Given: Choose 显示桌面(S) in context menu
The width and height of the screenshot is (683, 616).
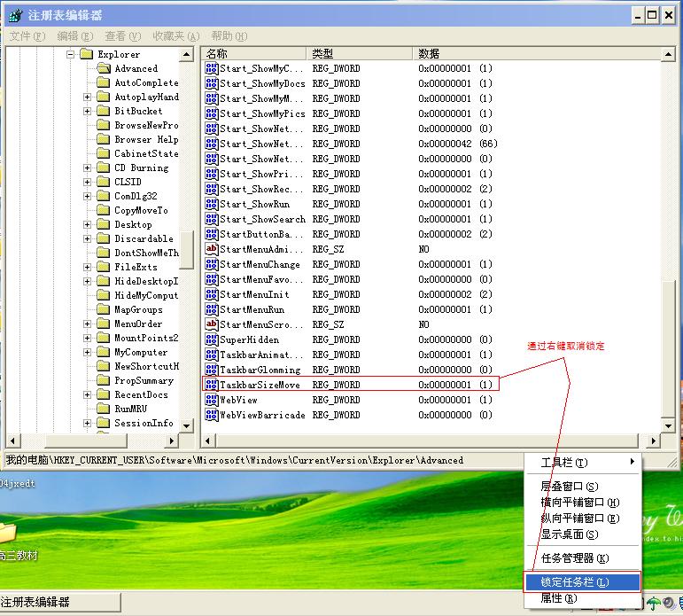Looking at the screenshot, I should [x=582, y=534].
